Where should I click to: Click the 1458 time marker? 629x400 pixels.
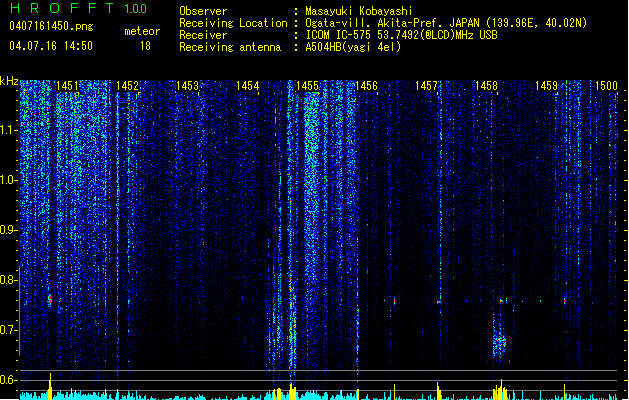click(x=486, y=86)
